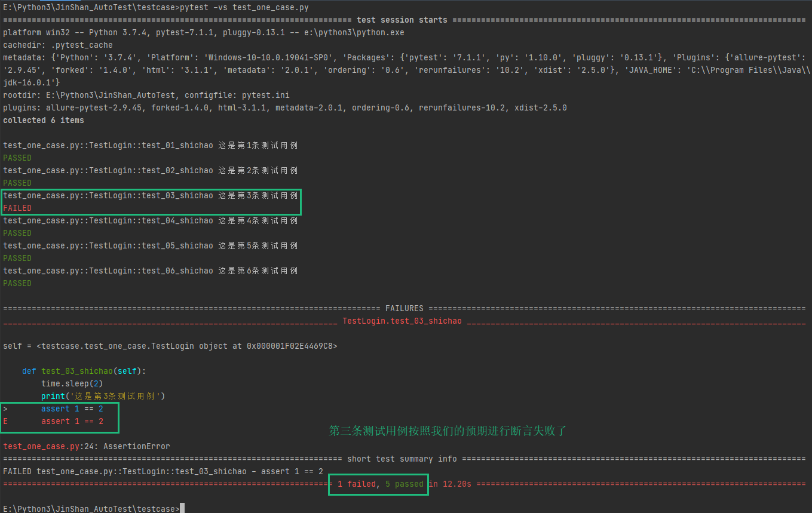Image resolution: width=812 pixels, height=513 pixels.
Task: Click the 'collected 6 items' line
Action: click(x=44, y=120)
